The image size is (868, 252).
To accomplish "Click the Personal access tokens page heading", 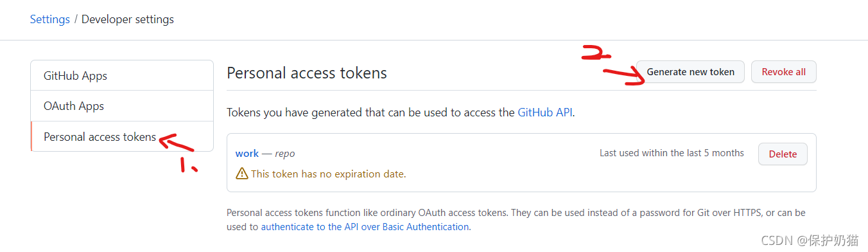I will pos(307,73).
